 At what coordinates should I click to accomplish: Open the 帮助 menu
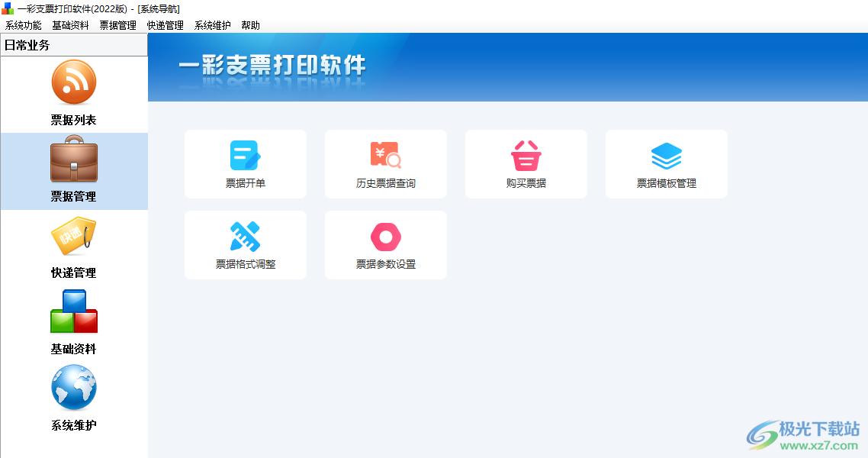pos(251,25)
